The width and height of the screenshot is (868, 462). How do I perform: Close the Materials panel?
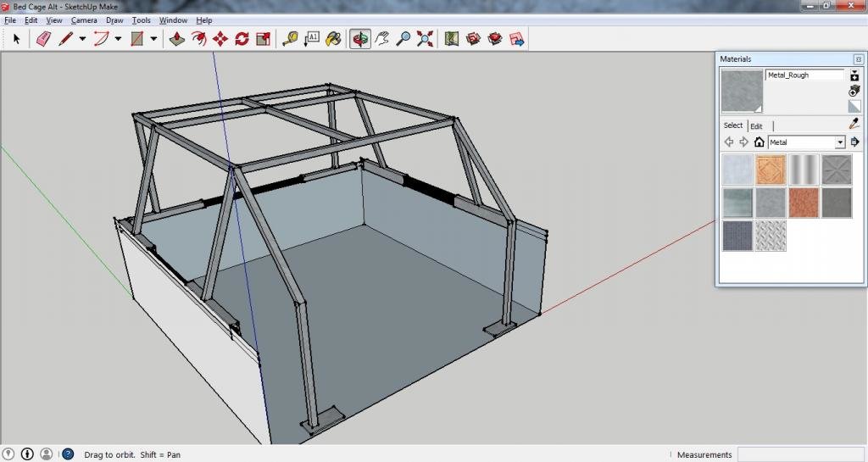tap(858, 59)
